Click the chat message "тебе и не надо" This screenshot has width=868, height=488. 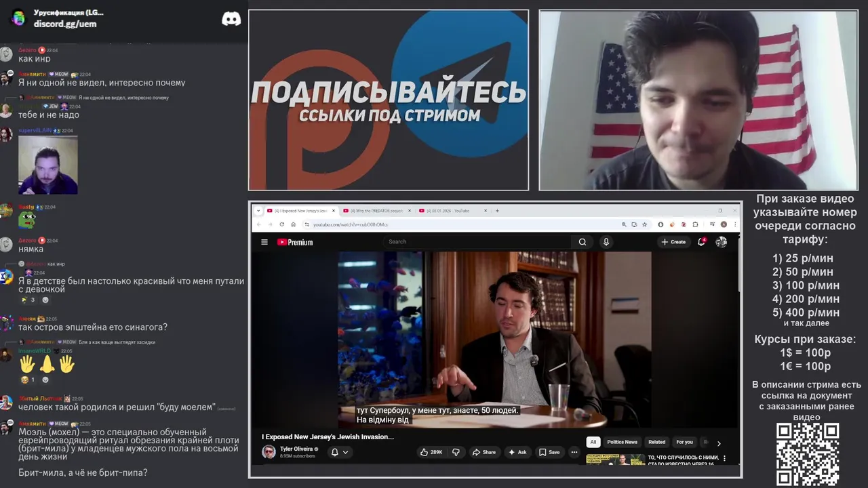point(49,115)
